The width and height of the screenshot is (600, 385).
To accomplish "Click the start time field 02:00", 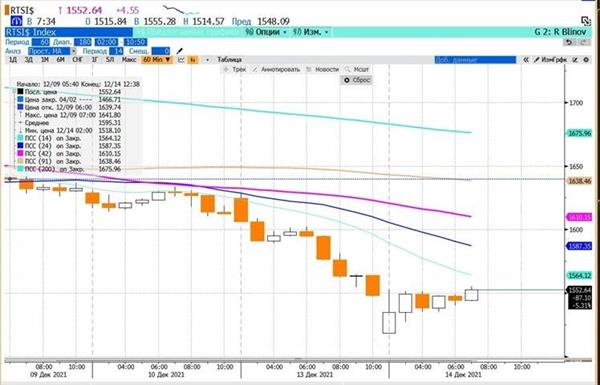I will point(106,42).
